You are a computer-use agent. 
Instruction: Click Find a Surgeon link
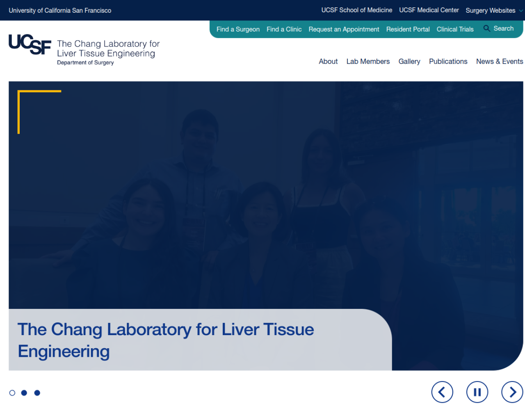point(238,29)
